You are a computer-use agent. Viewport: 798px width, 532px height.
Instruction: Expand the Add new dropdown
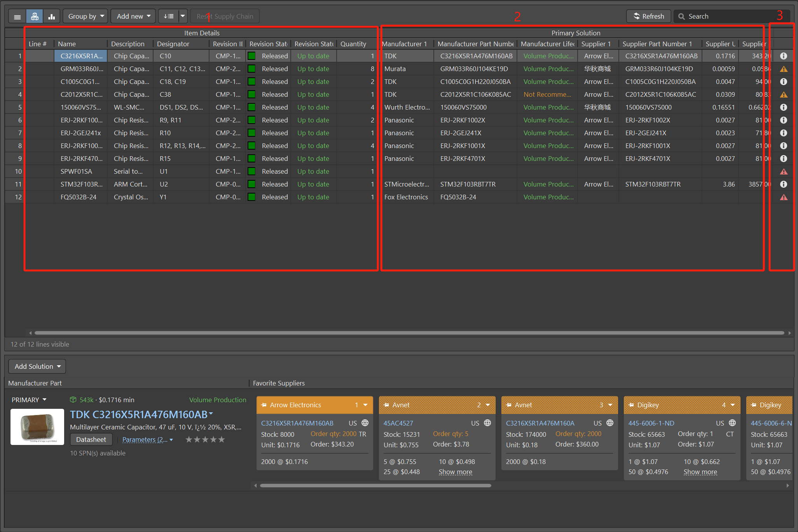click(x=133, y=16)
